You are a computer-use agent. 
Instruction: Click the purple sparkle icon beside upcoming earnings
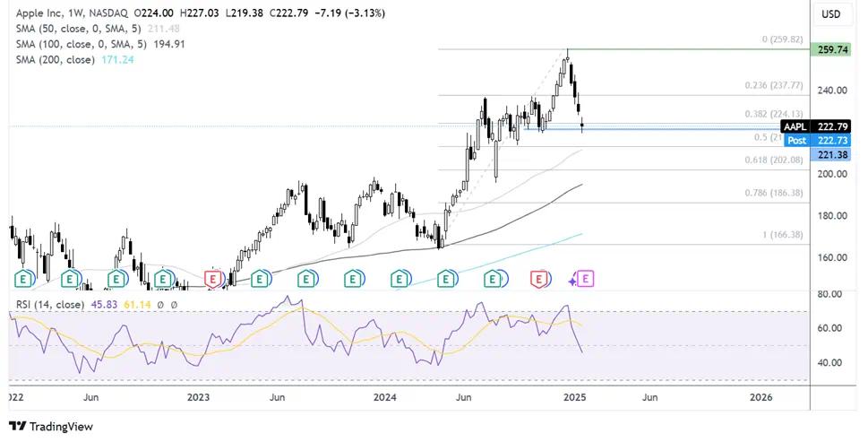(x=572, y=282)
